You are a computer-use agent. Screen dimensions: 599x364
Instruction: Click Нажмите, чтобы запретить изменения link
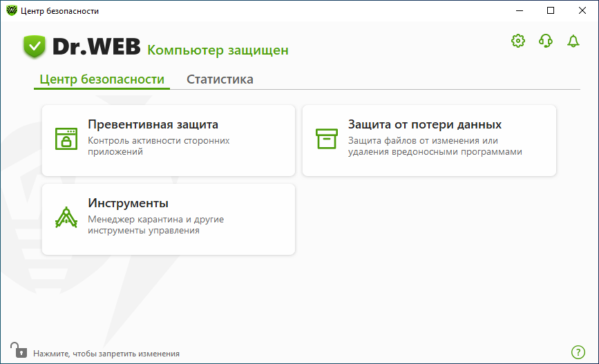tap(106, 354)
